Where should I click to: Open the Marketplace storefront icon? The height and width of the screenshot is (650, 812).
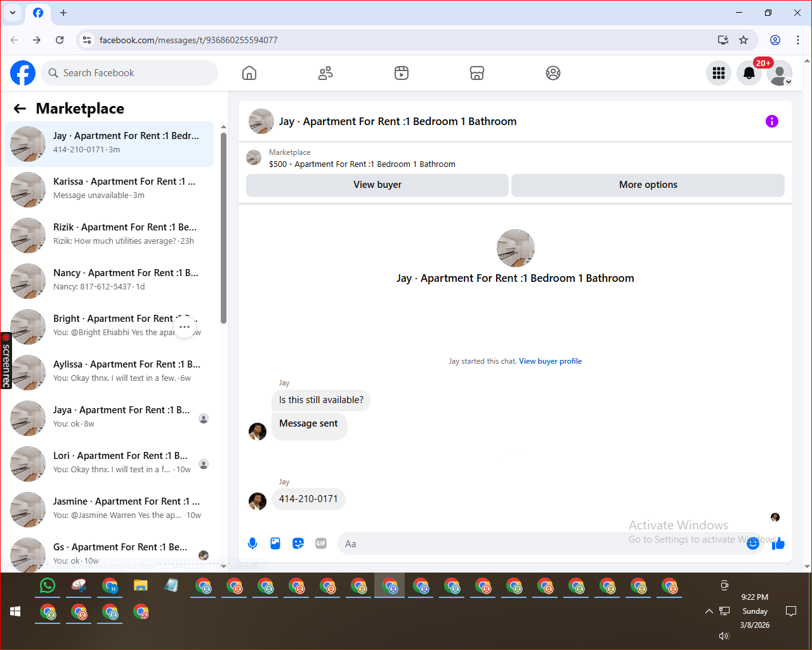point(477,73)
